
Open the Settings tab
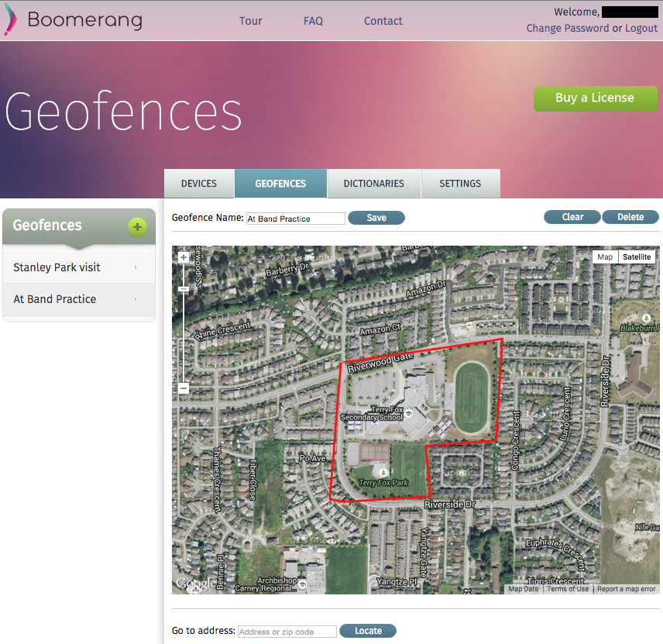point(460,184)
